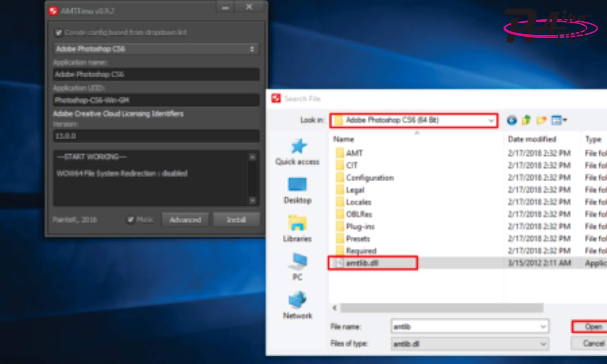Close the AMTEmu window

click(x=249, y=7)
